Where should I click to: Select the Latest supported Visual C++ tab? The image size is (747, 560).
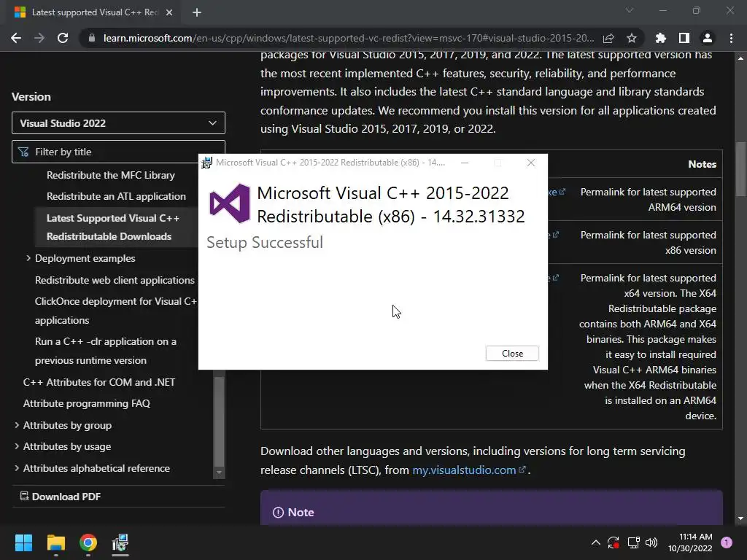93,12
